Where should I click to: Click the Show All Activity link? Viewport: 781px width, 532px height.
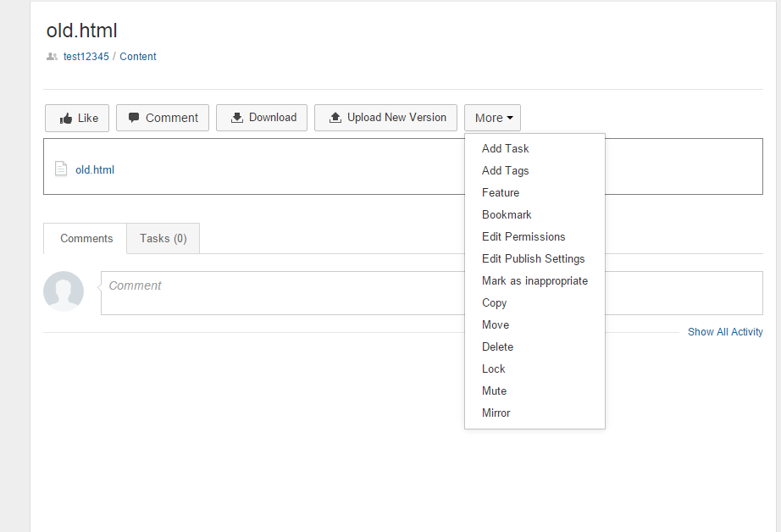(725, 332)
